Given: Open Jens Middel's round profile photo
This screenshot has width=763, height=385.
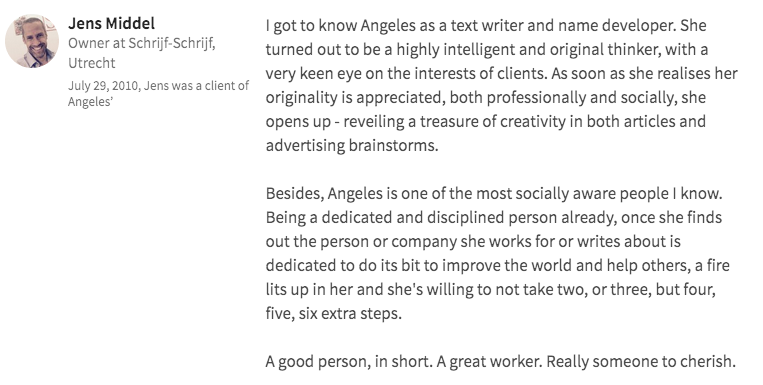Looking at the screenshot, I should tap(32, 41).
